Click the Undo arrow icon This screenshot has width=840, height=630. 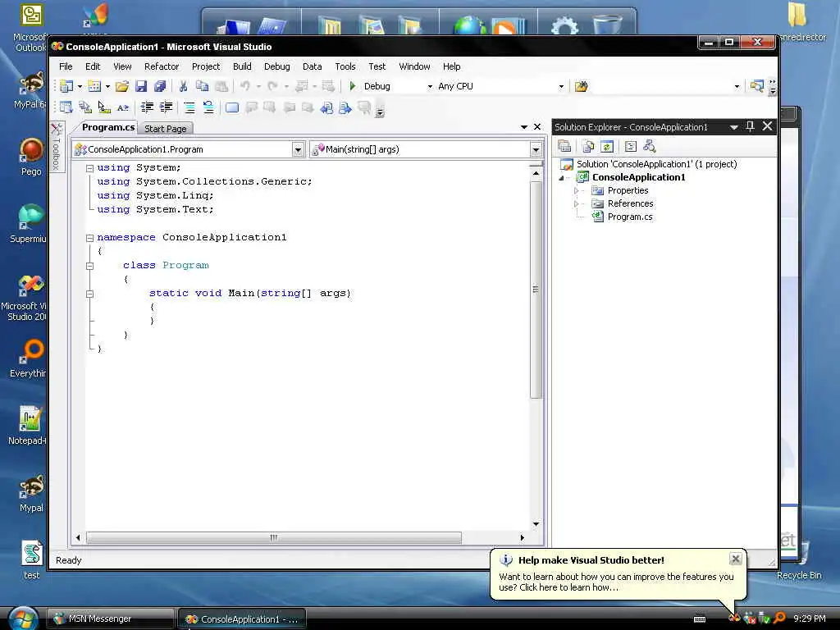tap(245, 86)
